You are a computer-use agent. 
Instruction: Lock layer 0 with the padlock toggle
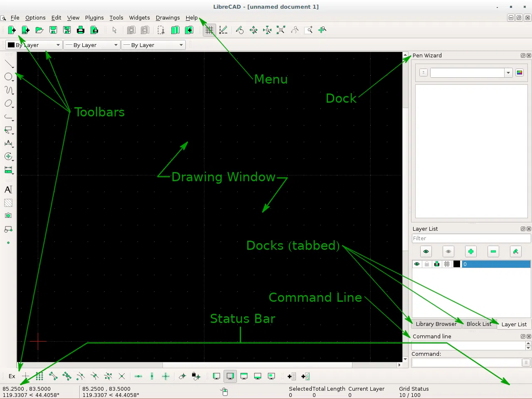tap(427, 264)
